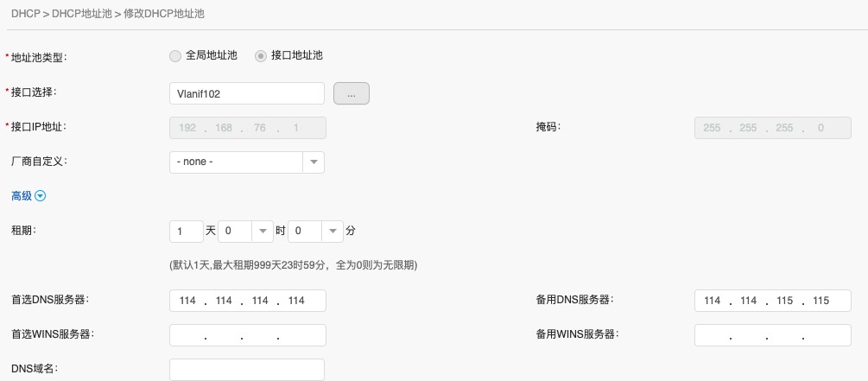The height and width of the screenshot is (381, 868).
Task: Select the 全局地址池 radio button
Action: click(175, 55)
